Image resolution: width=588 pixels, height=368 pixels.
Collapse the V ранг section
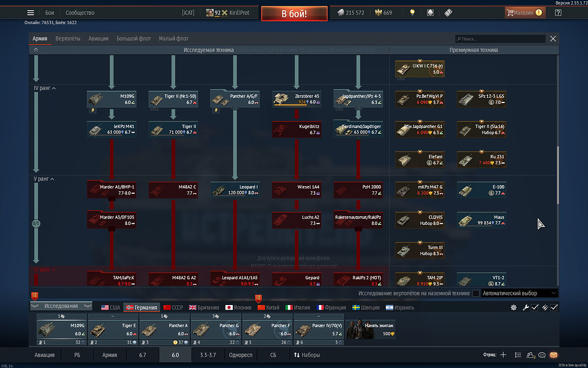click(x=53, y=178)
